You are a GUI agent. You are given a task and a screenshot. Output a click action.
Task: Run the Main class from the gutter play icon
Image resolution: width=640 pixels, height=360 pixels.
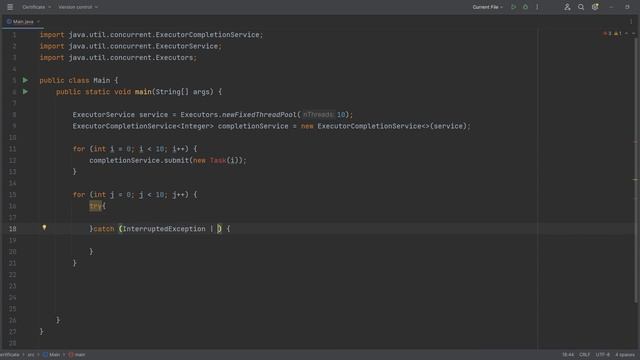pyautogui.click(x=25, y=80)
